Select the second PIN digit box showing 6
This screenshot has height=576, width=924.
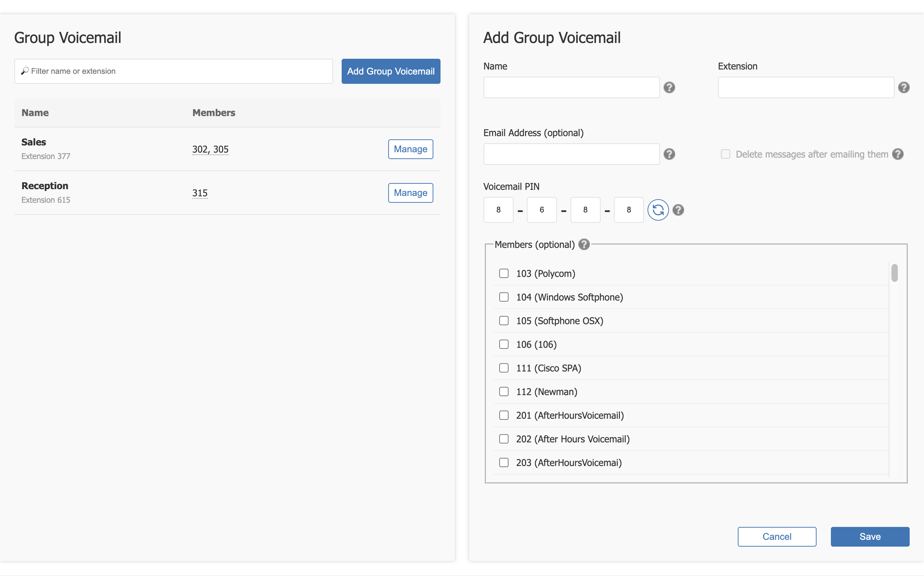tap(542, 210)
